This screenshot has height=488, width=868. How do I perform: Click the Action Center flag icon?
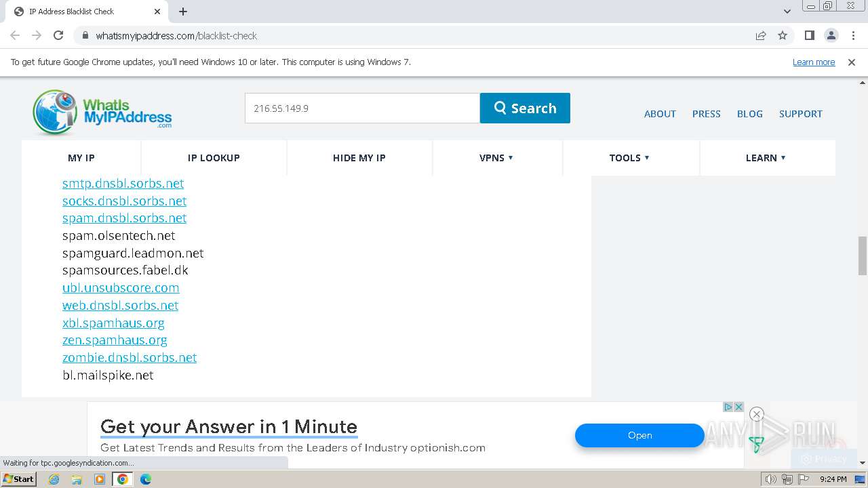click(x=804, y=479)
